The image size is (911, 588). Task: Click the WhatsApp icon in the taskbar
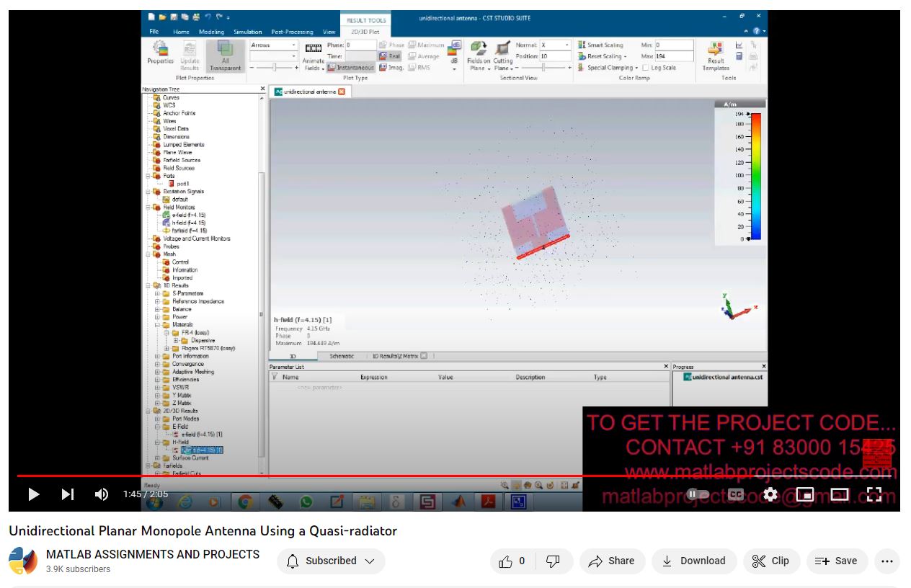pyautogui.click(x=306, y=502)
